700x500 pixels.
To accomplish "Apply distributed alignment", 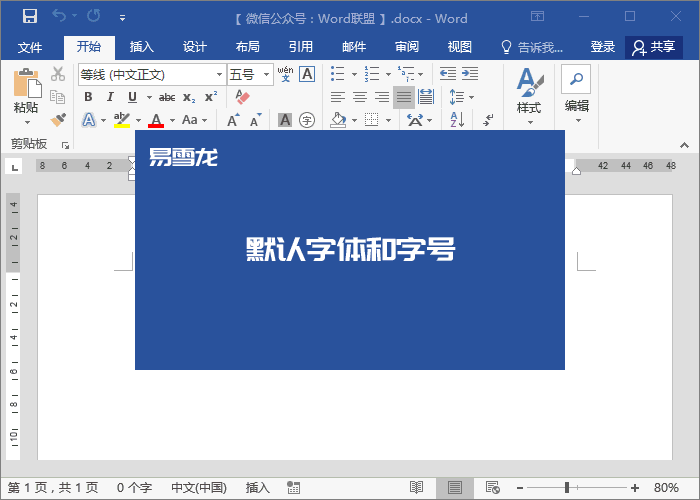I will pyautogui.click(x=426, y=97).
